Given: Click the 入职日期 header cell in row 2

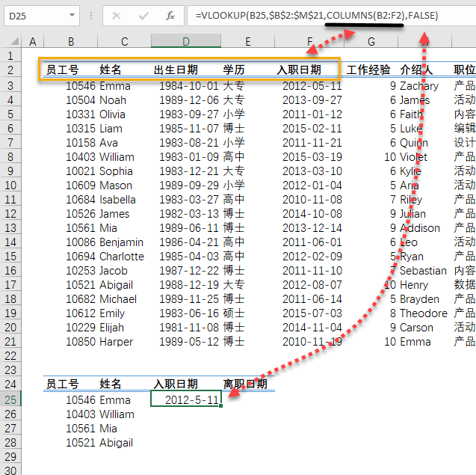Looking at the screenshot, I should point(299,70).
